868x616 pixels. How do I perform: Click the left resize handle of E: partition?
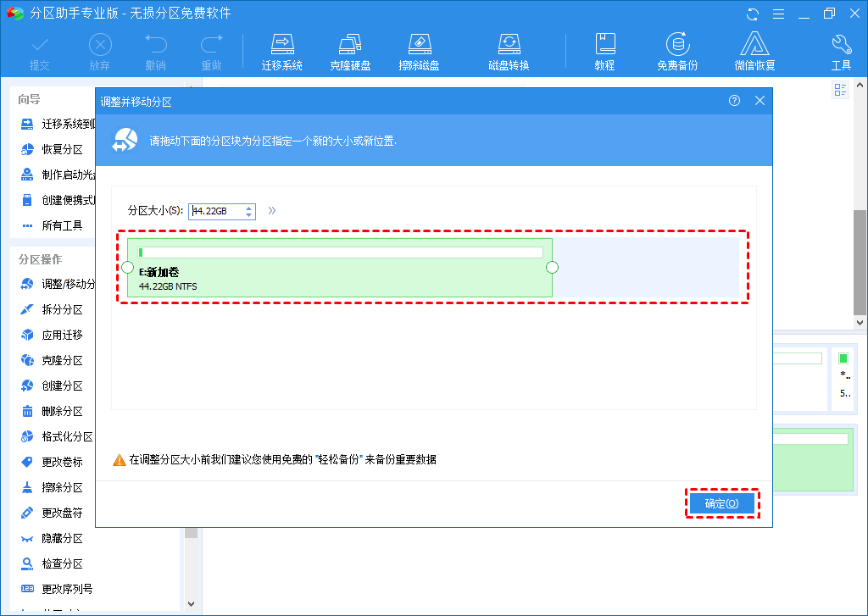[x=127, y=267]
